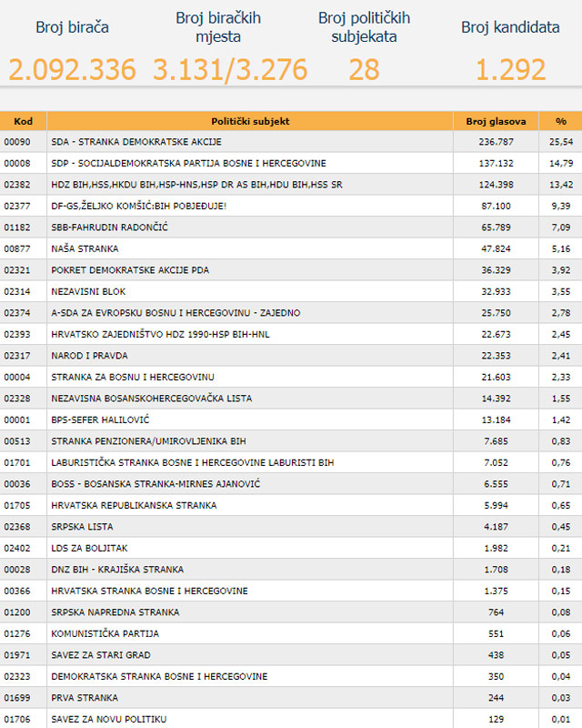
Task: Select code 02382 in the Kod column
Action: [17, 185]
